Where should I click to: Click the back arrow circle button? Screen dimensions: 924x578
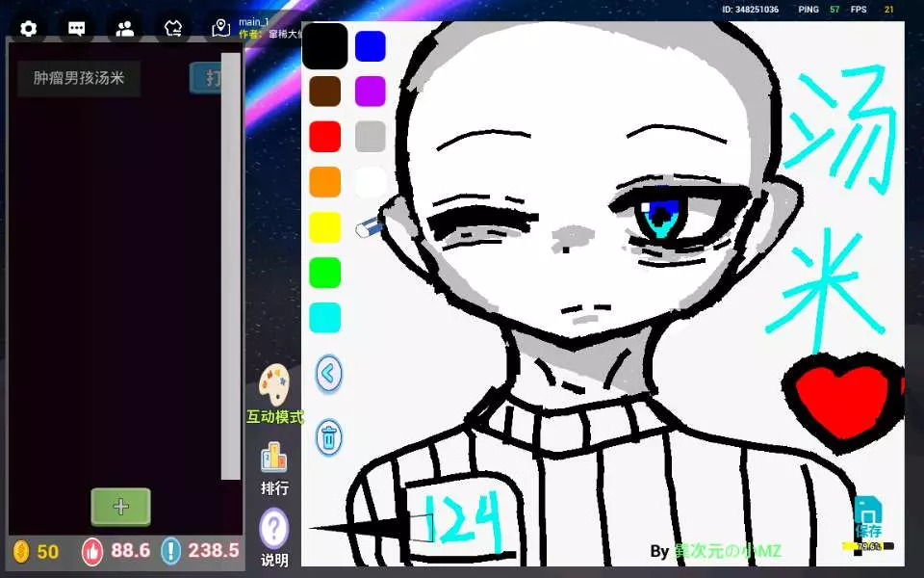(329, 374)
